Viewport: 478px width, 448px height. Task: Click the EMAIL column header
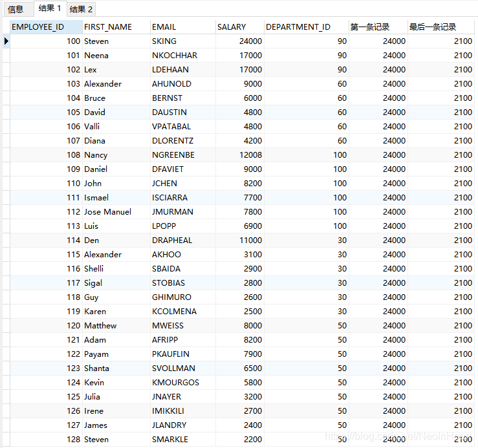(x=183, y=27)
